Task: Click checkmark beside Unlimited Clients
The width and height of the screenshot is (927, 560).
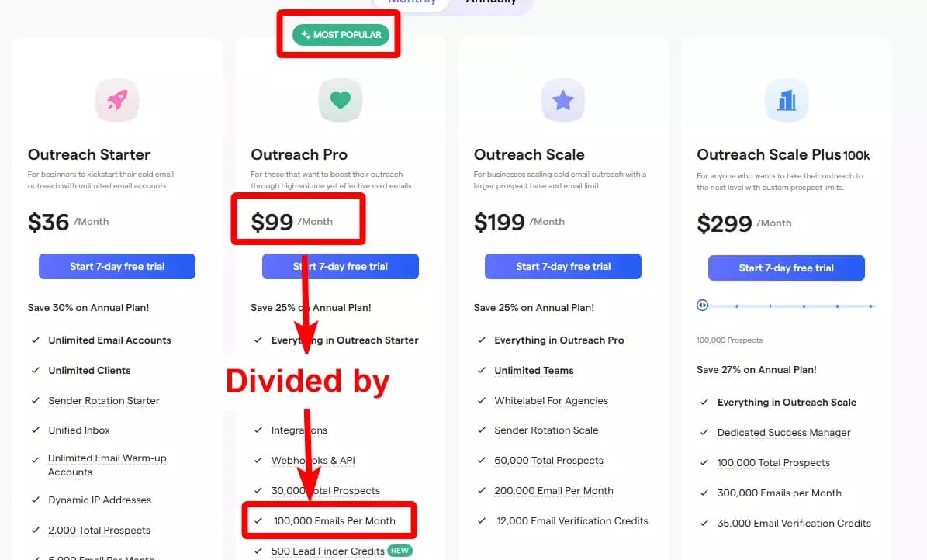Action: point(35,371)
